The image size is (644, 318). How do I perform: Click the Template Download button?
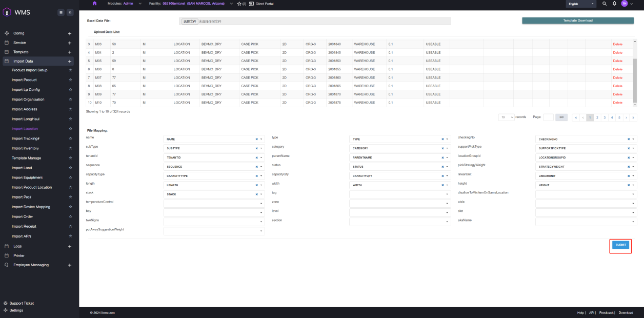(577, 21)
